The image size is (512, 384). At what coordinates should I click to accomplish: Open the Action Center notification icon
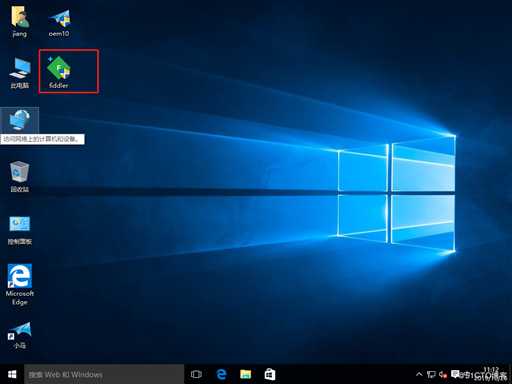[455, 374]
